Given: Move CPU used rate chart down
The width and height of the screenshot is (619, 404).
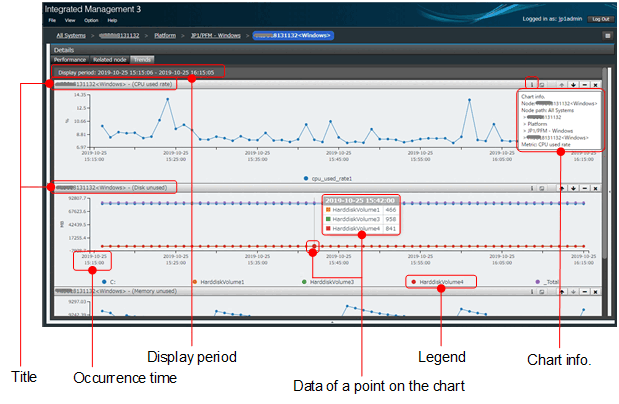Looking at the screenshot, I should [x=573, y=85].
